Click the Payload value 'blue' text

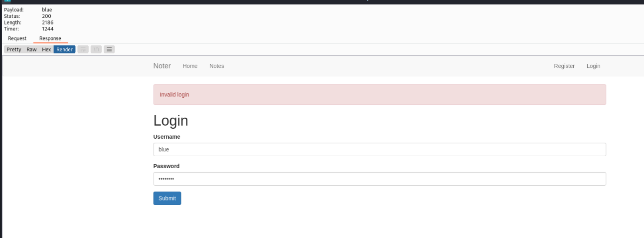click(47, 9)
